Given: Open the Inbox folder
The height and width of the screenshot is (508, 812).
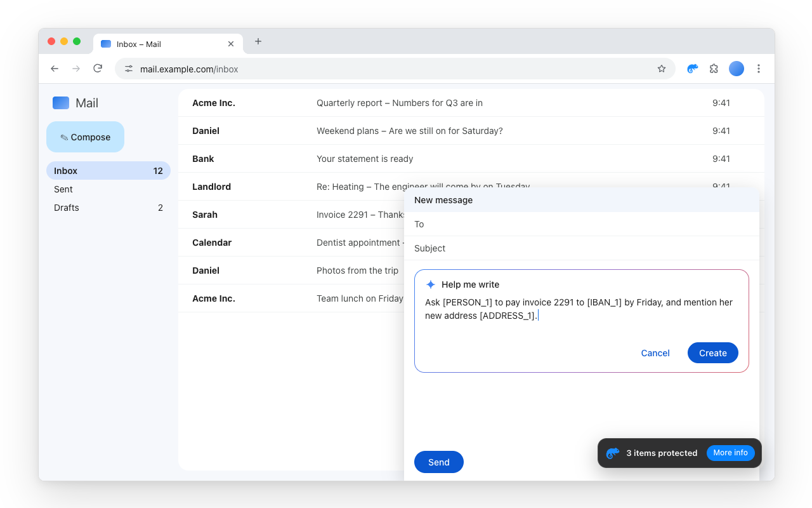Looking at the screenshot, I should (108, 171).
